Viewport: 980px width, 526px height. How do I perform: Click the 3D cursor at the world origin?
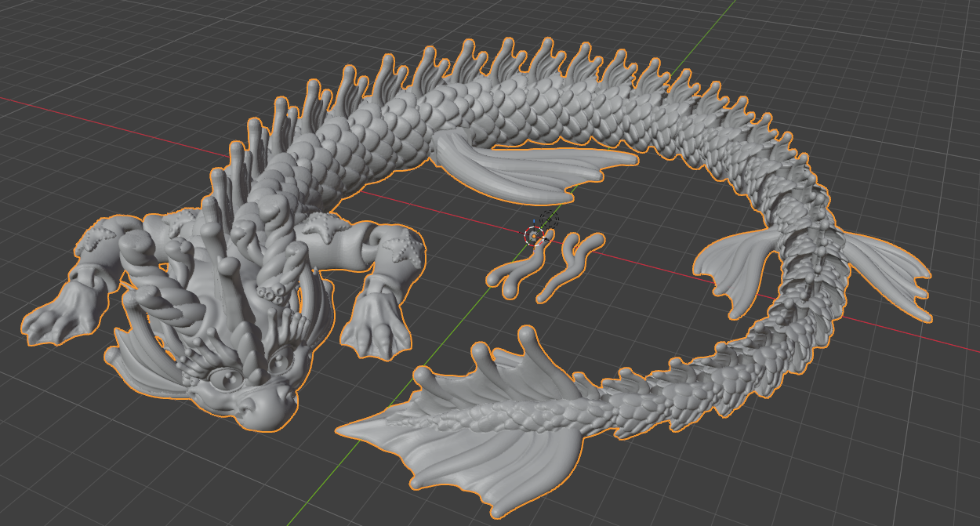click(534, 234)
